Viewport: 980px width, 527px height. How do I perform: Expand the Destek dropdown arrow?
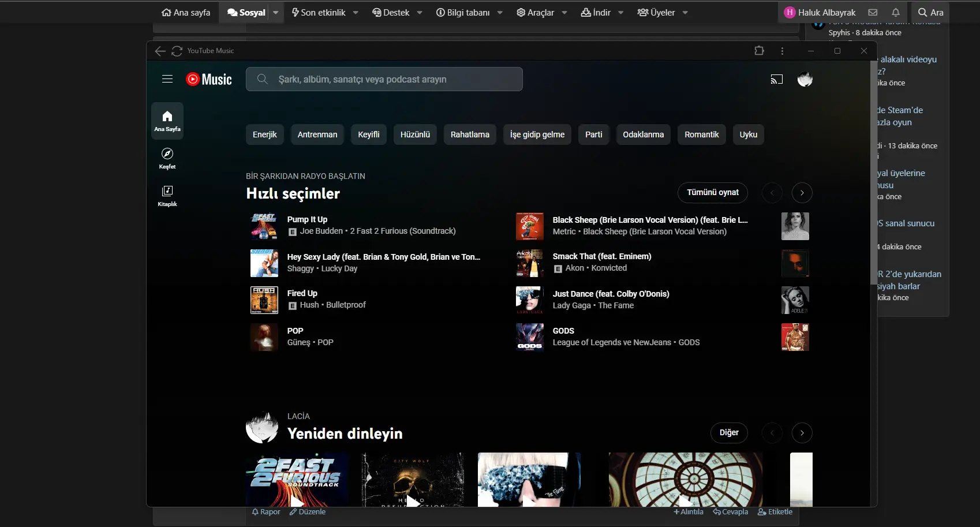420,12
